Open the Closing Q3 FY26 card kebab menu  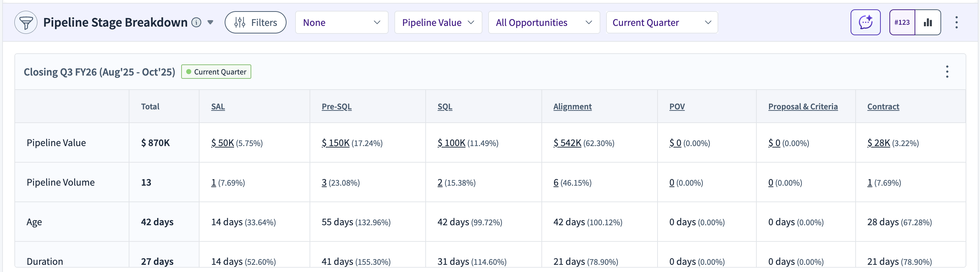point(947,72)
